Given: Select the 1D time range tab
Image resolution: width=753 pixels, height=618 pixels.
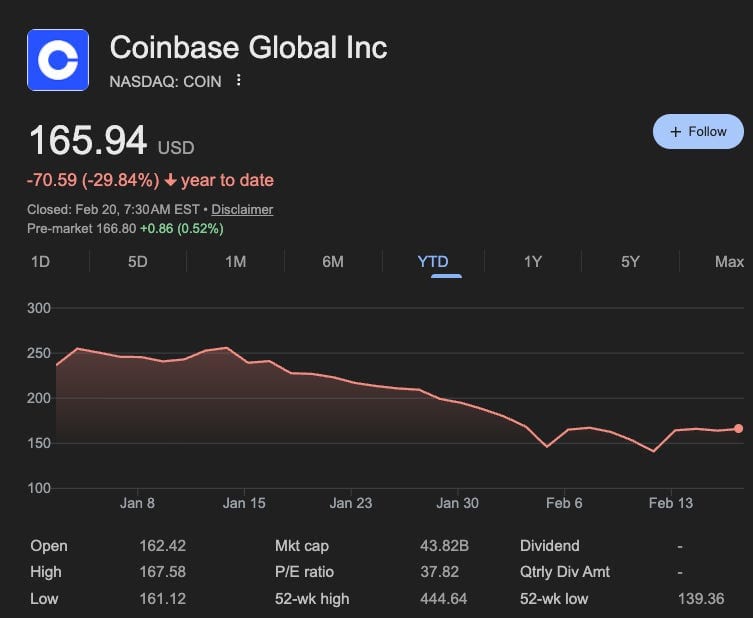Looking at the screenshot, I should tap(41, 262).
